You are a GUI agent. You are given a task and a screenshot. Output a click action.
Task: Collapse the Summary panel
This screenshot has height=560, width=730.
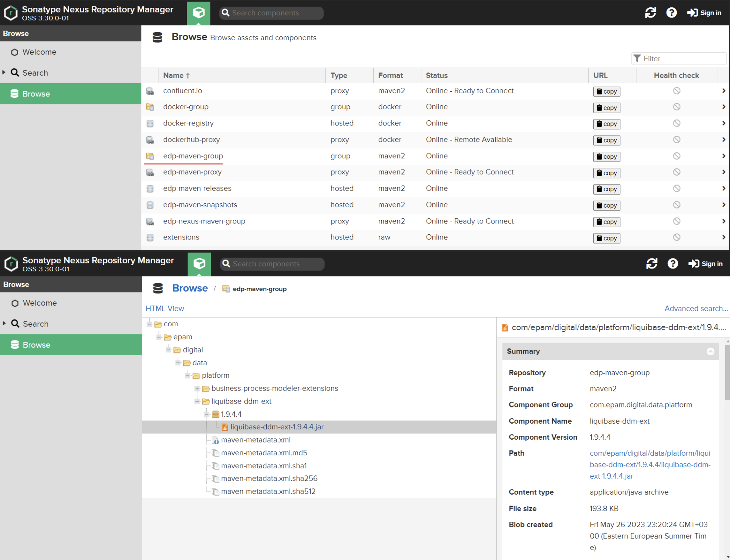(710, 351)
